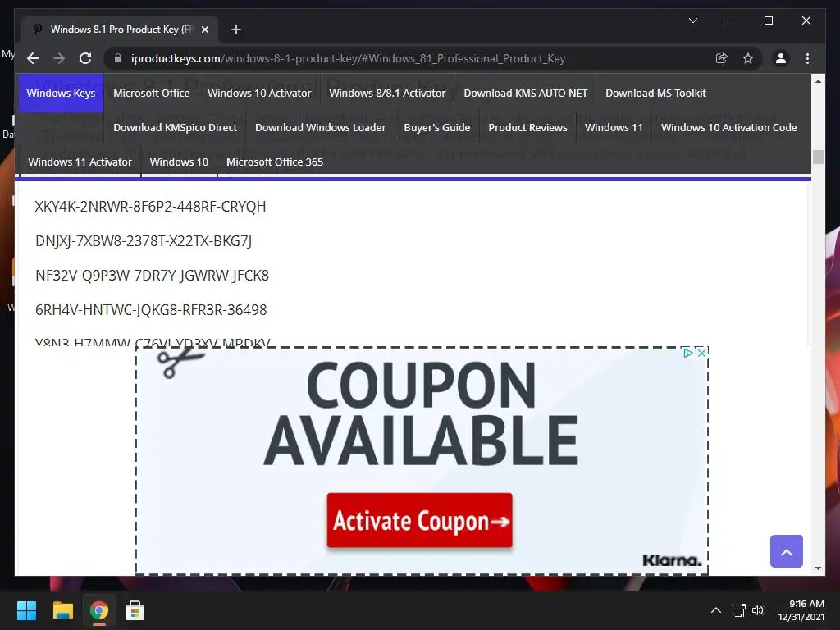840x630 pixels.
Task: Open Download KMSpico Direct link
Action: coord(176,127)
